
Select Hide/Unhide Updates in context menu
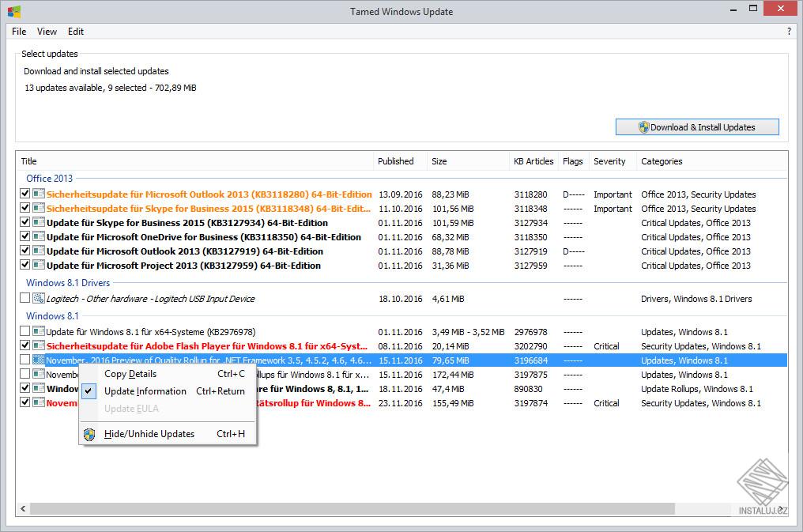click(x=168, y=434)
